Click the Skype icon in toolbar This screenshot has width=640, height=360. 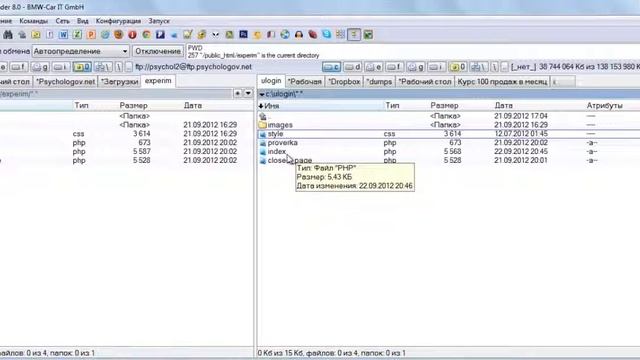click(327, 35)
